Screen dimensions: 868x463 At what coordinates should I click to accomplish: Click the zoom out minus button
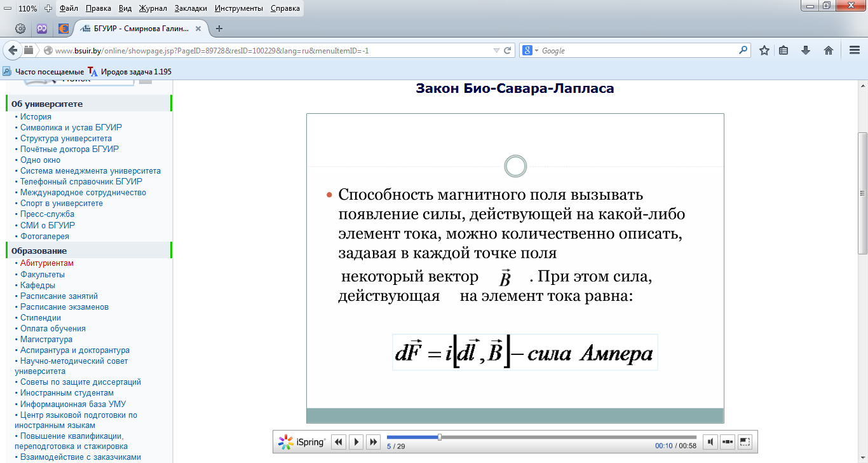[x=8, y=8]
